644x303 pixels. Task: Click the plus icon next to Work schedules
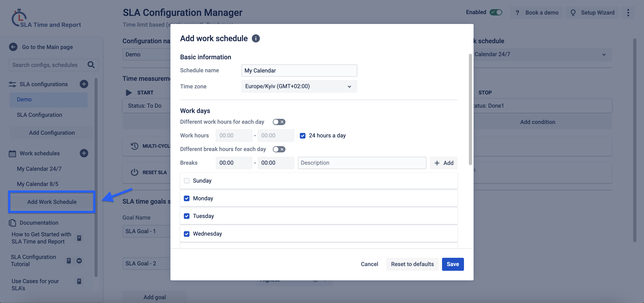(x=84, y=153)
